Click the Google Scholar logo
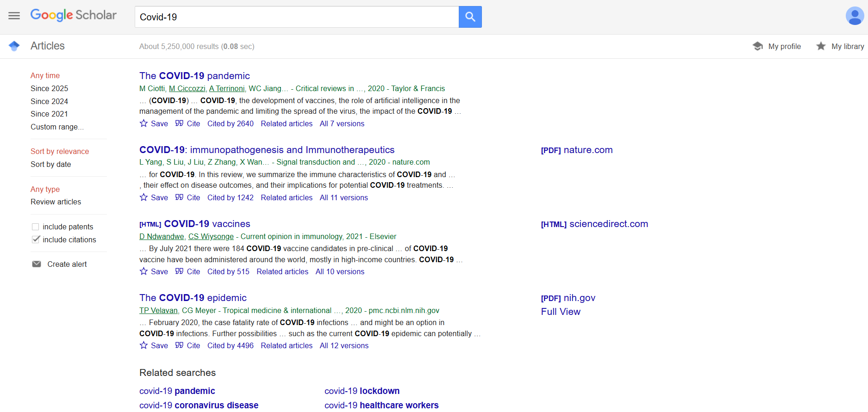868x412 pixels. point(74,15)
